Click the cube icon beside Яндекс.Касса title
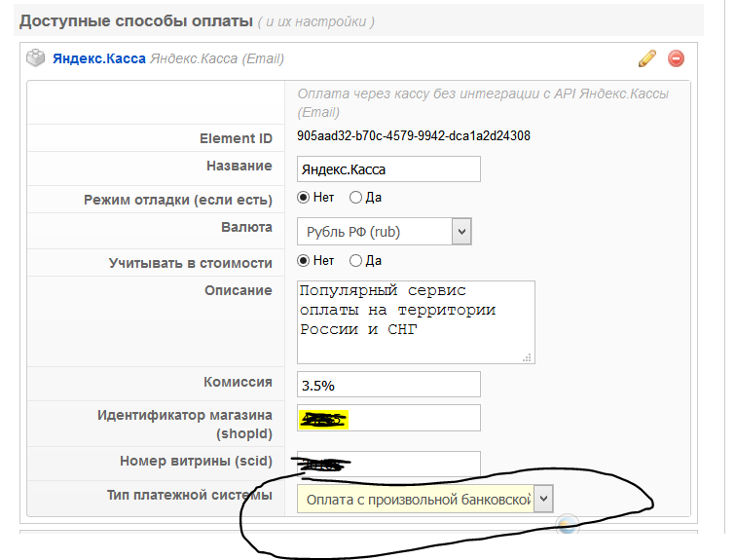 point(35,58)
